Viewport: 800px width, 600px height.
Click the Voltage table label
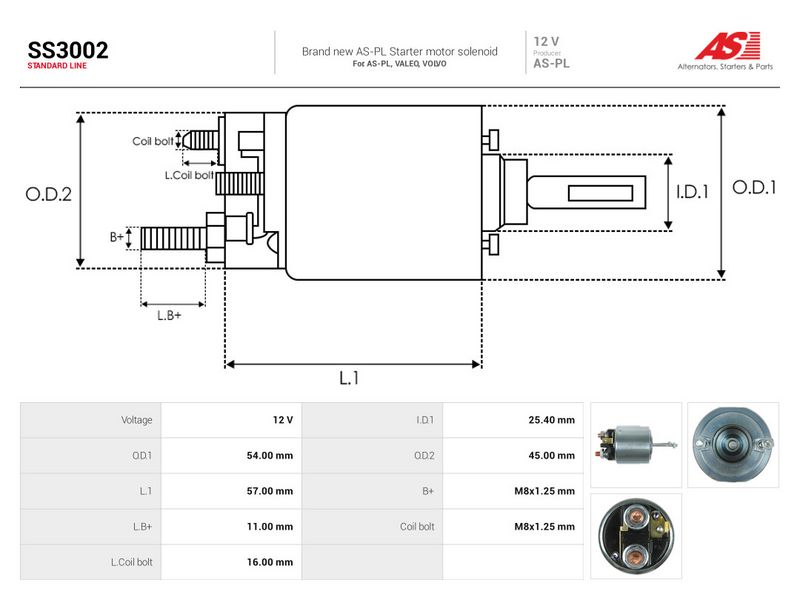[x=136, y=420]
